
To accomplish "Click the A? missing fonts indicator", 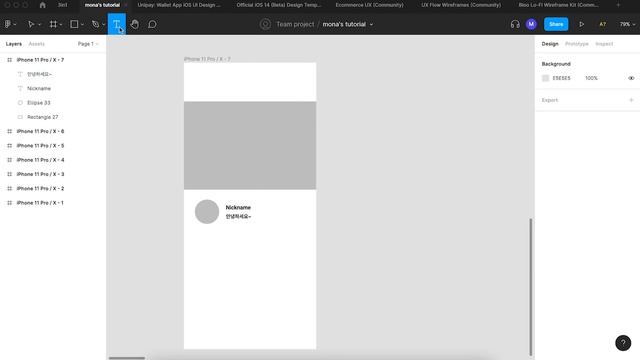I will coord(602,24).
